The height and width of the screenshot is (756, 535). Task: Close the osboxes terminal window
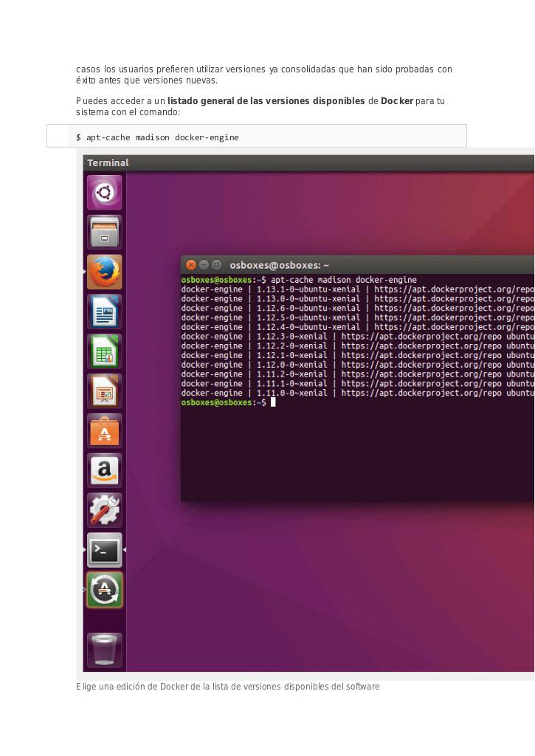click(x=191, y=265)
